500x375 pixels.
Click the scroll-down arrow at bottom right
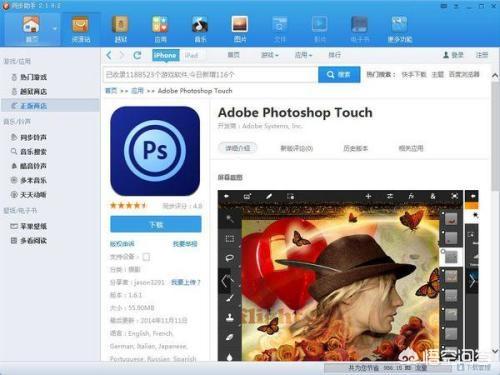pyautogui.click(x=495, y=351)
